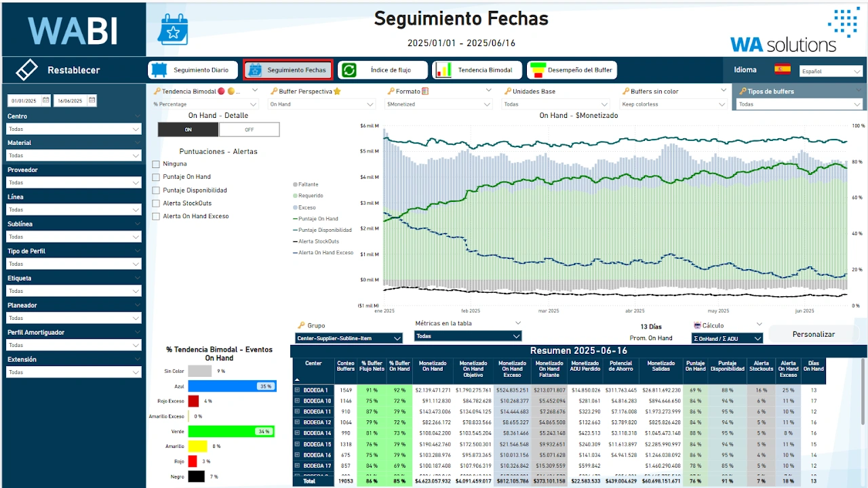
Task: Switch On Hand Detalle toggle to OFF
Action: (249, 129)
